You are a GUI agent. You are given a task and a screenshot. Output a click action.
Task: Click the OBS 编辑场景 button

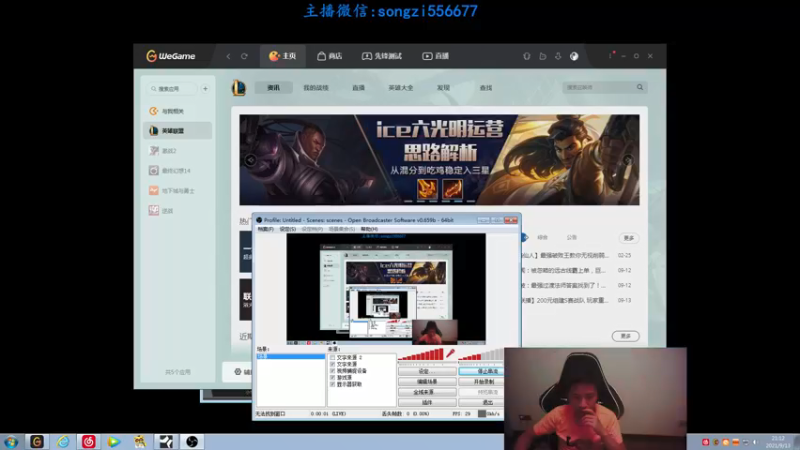pos(427,382)
